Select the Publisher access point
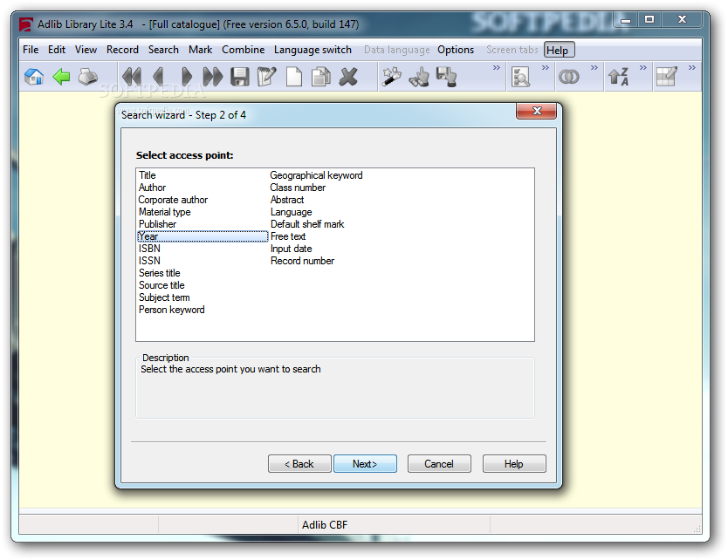The width and height of the screenshot is (728, 560). (x=157, y=224)
